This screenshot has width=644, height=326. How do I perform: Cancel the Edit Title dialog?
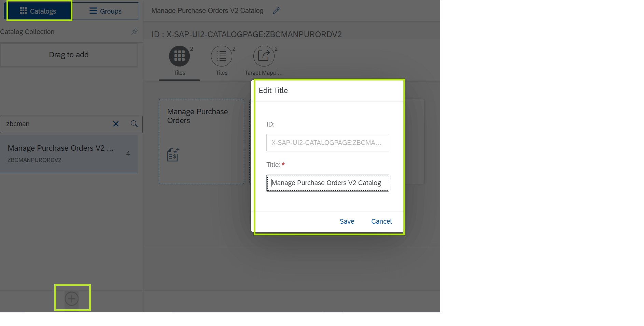tap(381, 221)
